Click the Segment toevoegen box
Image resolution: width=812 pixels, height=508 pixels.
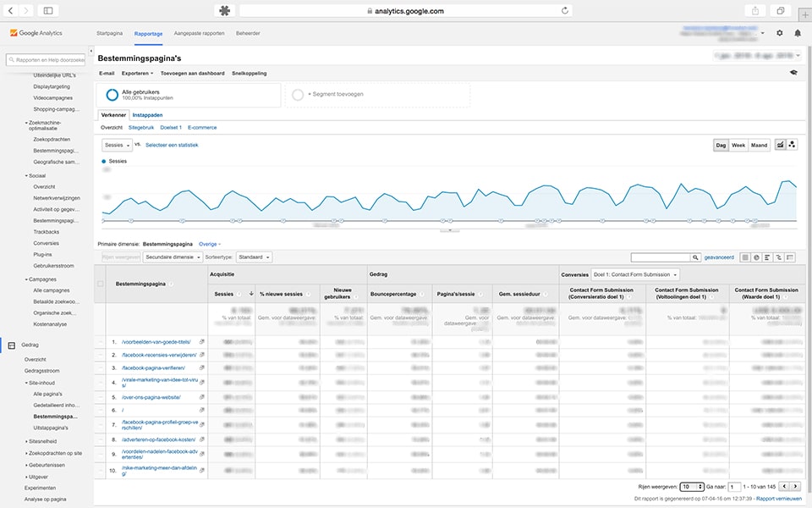coord(378,95)
